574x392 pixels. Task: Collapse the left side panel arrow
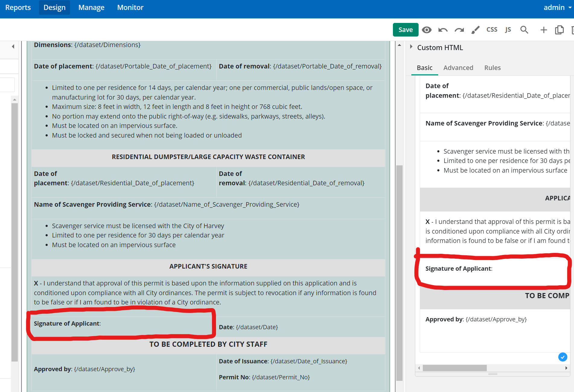[x=13, y=46]
